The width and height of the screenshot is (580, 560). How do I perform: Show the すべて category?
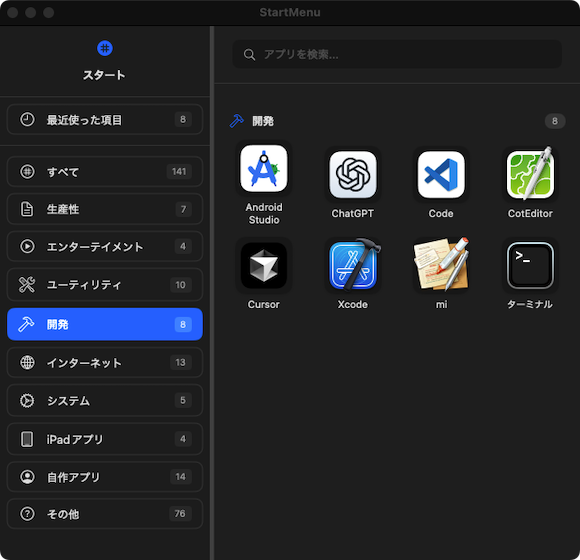(x=105, y=172)
